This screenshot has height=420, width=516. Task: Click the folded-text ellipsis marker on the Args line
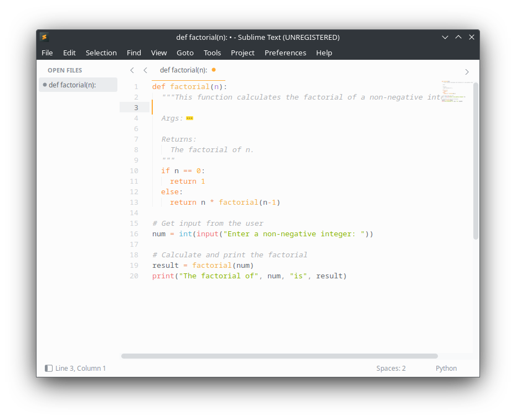pyautogui.click(x=189, y=118)
